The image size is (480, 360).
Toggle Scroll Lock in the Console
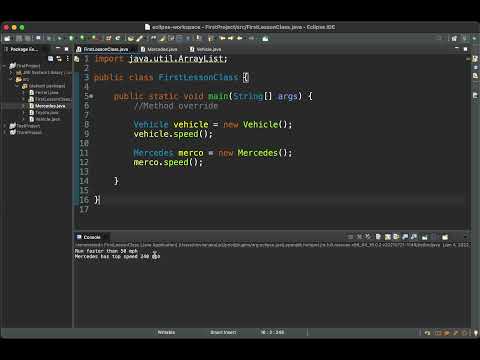387,237
